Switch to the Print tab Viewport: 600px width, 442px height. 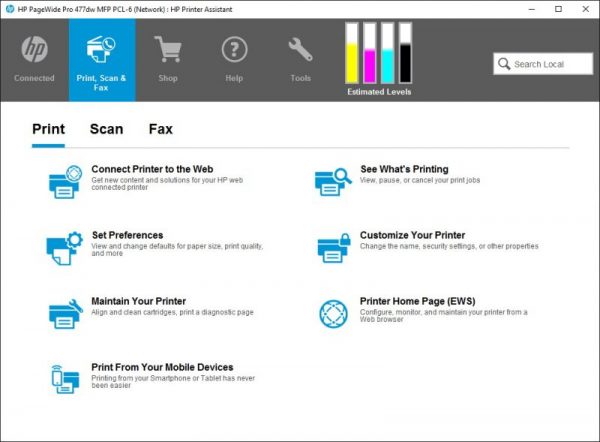(49, 129)
